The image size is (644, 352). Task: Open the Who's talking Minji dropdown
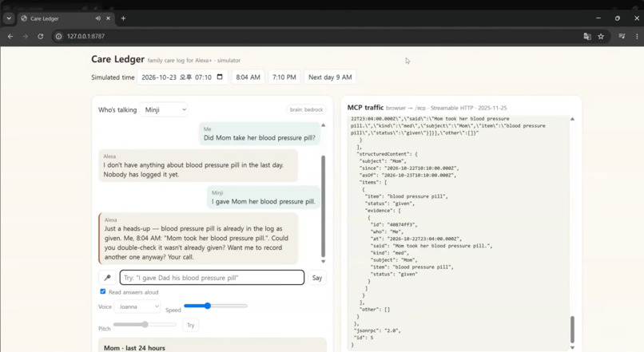click(x=164, y=109)
